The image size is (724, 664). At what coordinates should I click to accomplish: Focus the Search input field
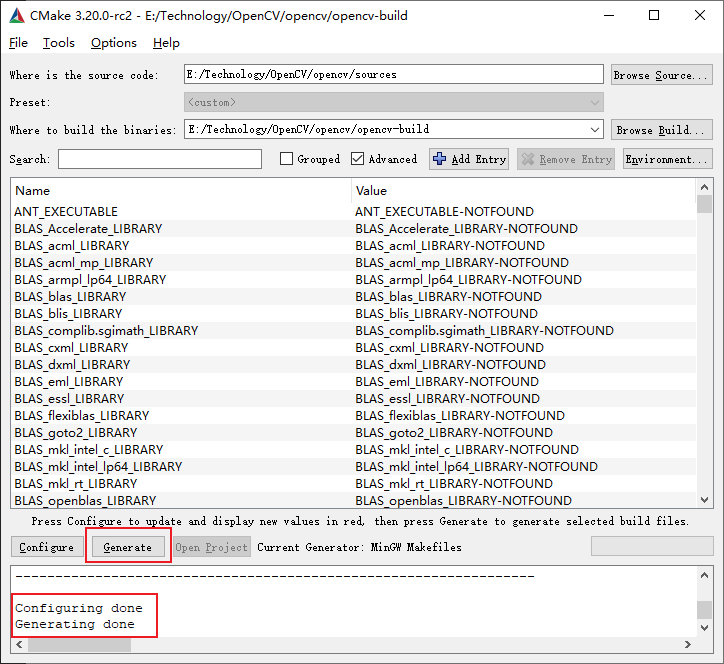(160, 159)
